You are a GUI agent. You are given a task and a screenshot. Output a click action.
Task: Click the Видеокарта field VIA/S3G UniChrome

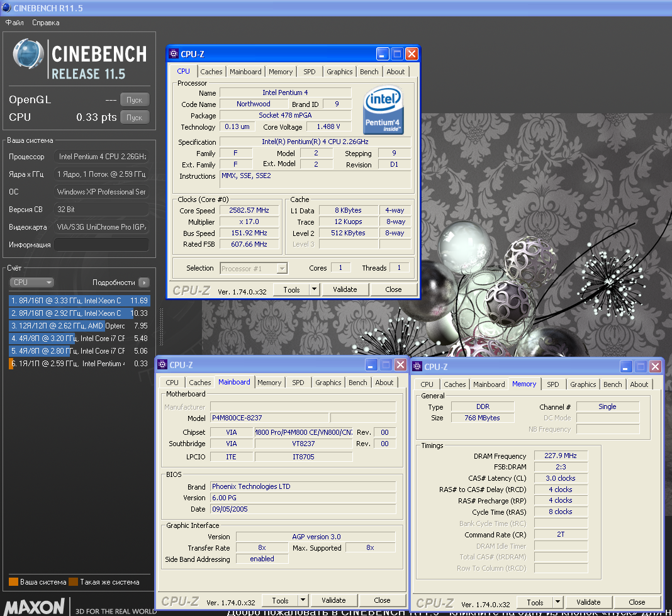101,227
